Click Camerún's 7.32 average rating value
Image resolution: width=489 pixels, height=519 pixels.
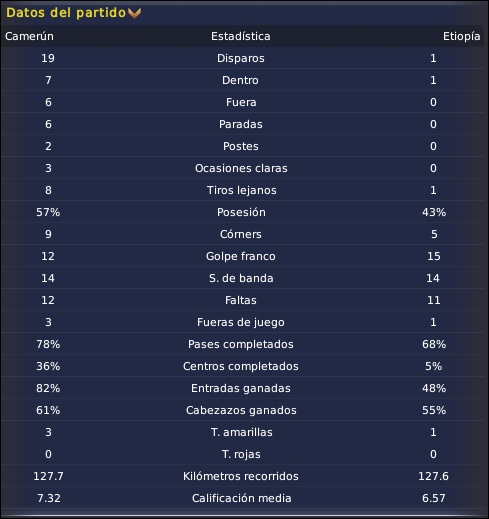[49, 498]
